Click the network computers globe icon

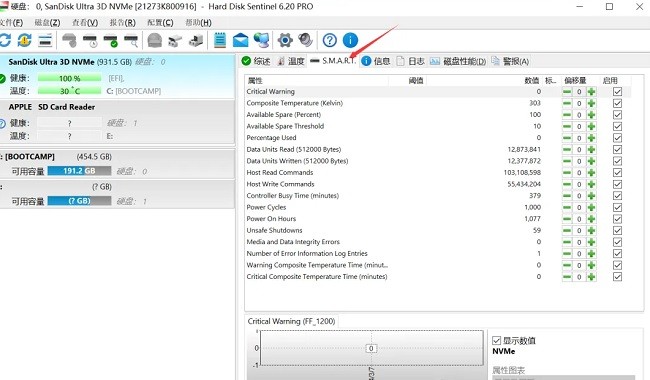(262, 40)
